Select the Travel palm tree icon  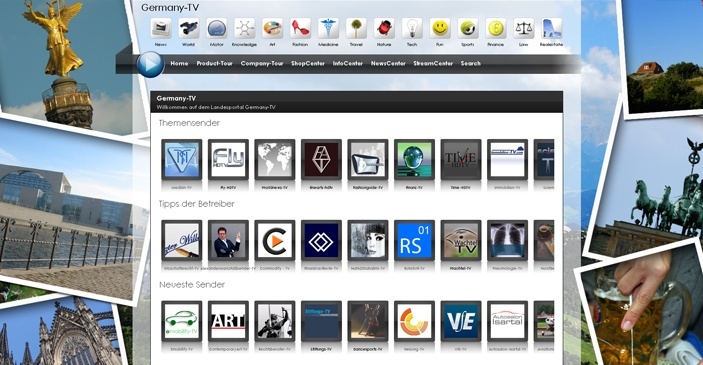pos(356,28)
